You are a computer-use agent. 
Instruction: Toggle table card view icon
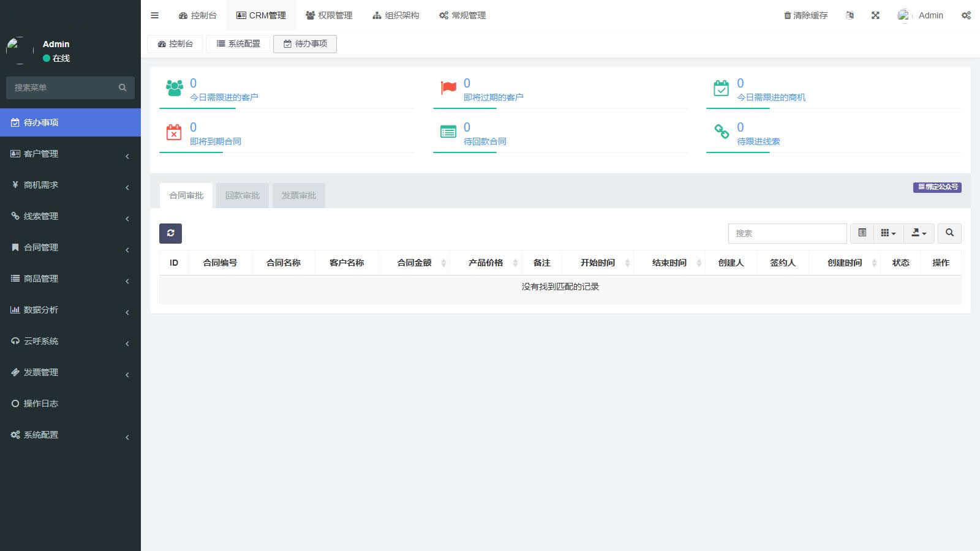(862, 233)
